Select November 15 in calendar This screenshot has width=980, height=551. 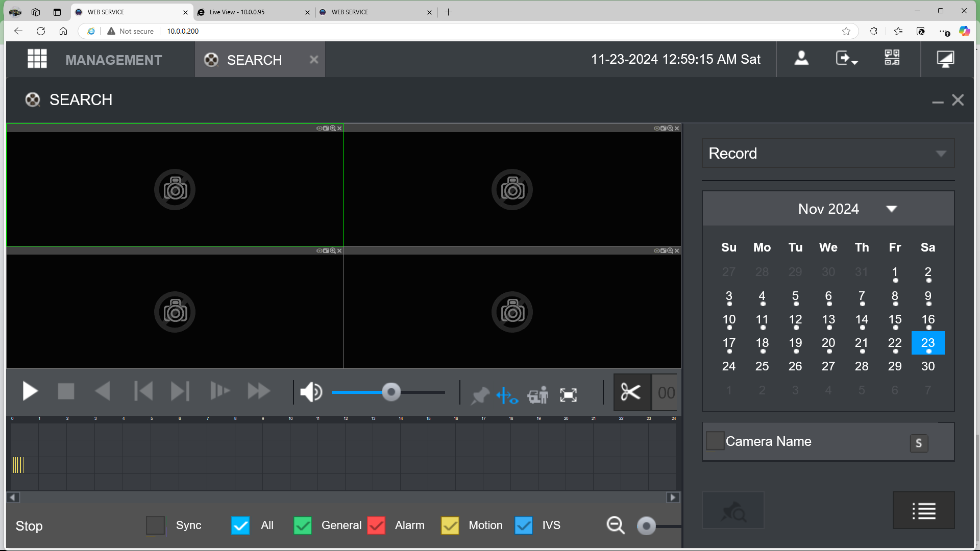pos(895,320)
